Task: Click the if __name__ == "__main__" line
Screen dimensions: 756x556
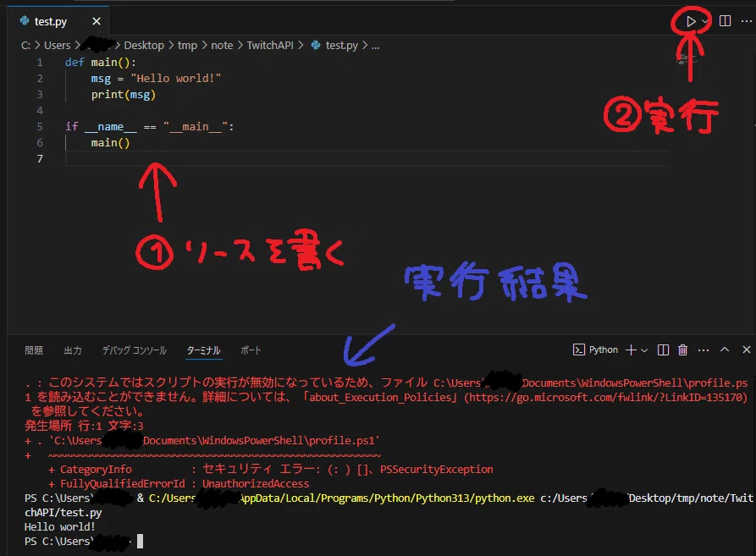Action: (x=150, y=127)
